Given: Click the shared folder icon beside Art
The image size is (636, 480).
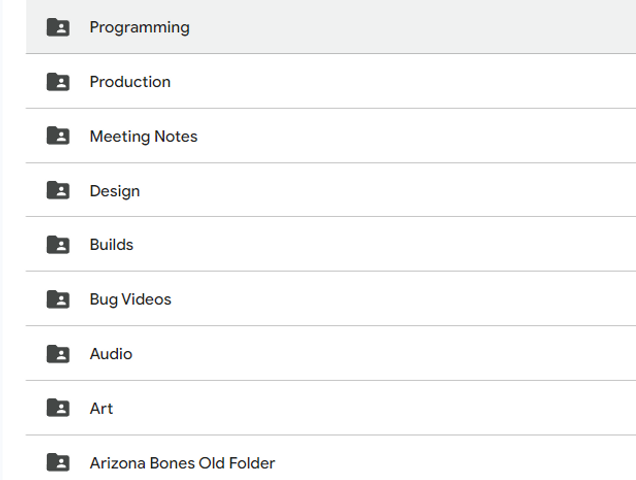Looking at the screenshot, I should coord(58,408).
